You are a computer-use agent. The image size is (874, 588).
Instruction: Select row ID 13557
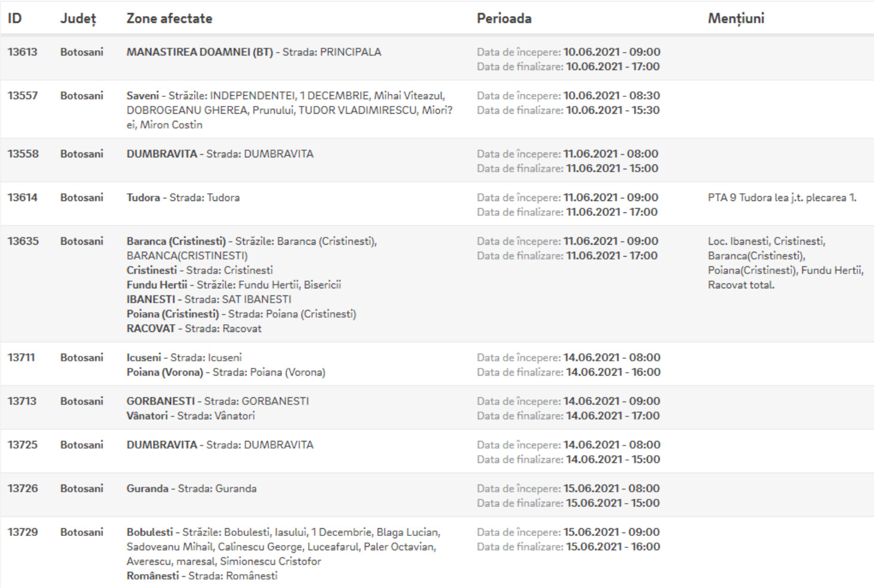(x=22, y=96)
